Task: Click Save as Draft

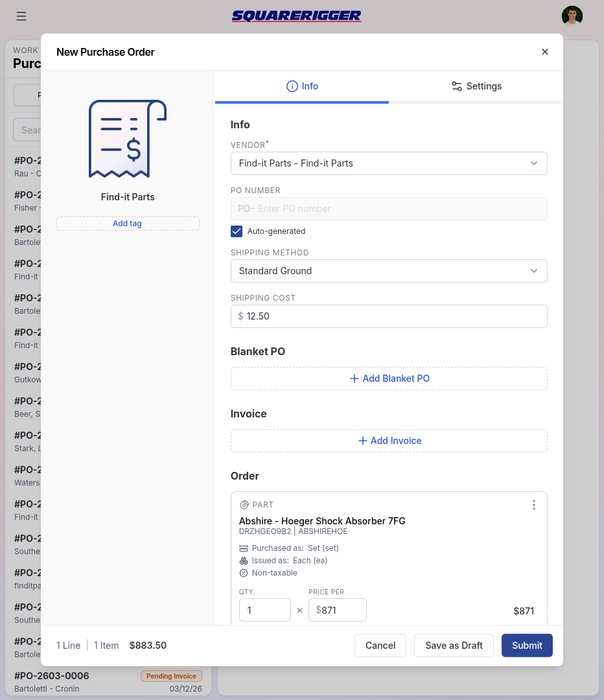Action: (454, 646)
